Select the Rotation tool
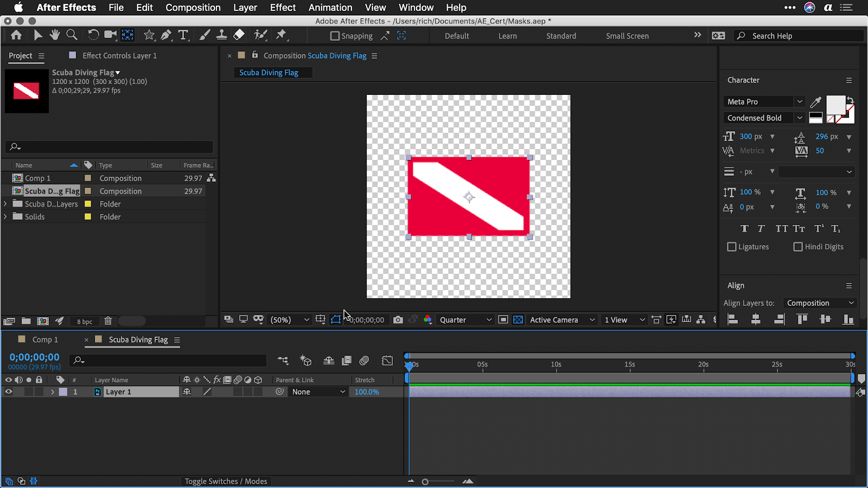Viewport: 868px width, 488px height. tap(93, 35)
